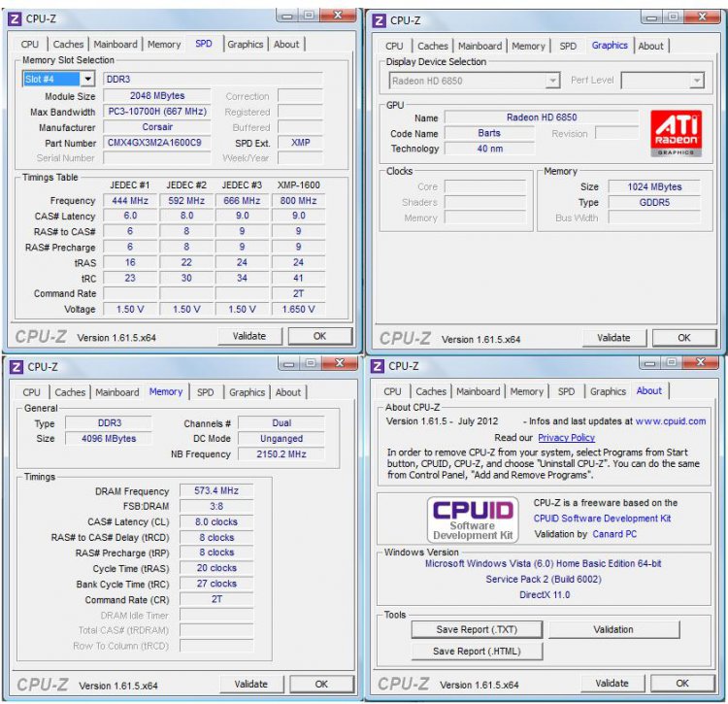Open Mainboard tab in the Graphics window
This screenshot has width=728, height=704.
coord(480,46)
